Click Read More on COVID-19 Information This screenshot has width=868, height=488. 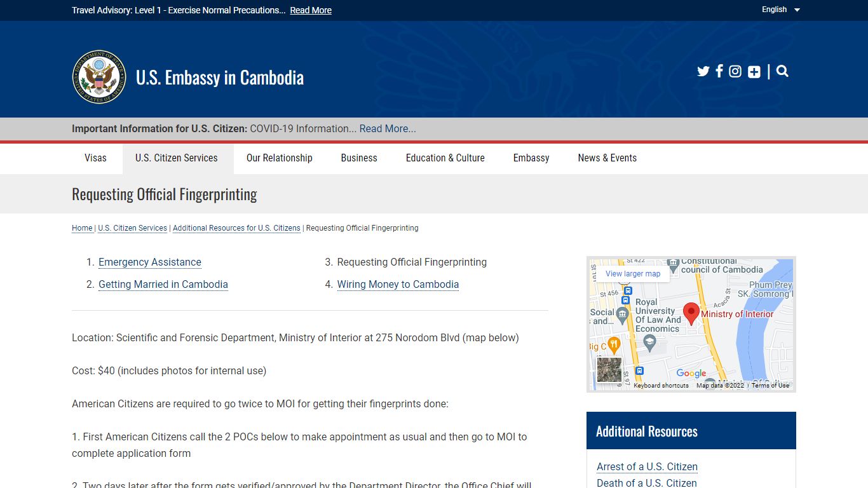388,128
